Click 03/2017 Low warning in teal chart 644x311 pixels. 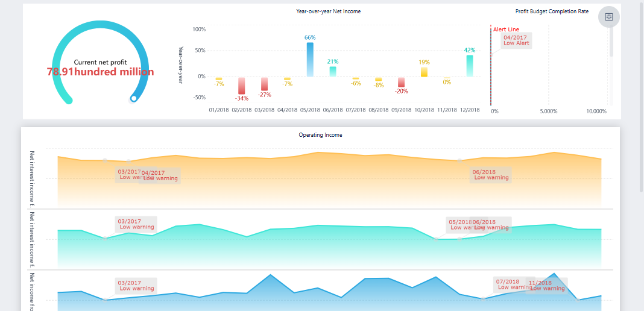pyautogui.click(x=136, y=224)
